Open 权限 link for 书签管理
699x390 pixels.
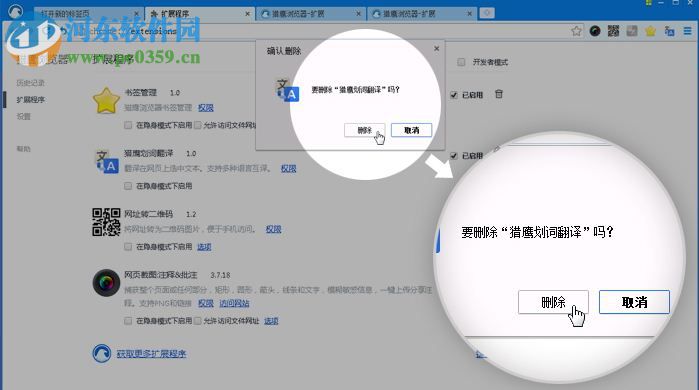coord(206,107)
